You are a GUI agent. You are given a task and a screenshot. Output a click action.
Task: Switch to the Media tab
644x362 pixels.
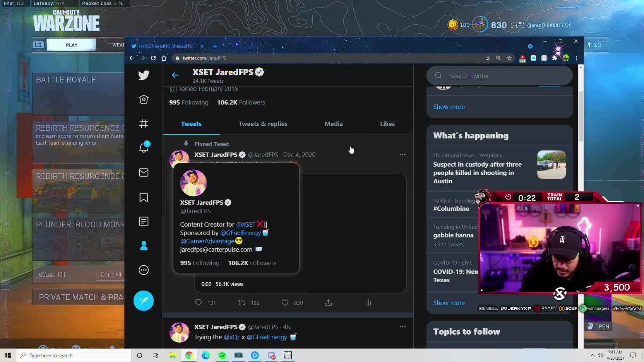tap(334, 124)
